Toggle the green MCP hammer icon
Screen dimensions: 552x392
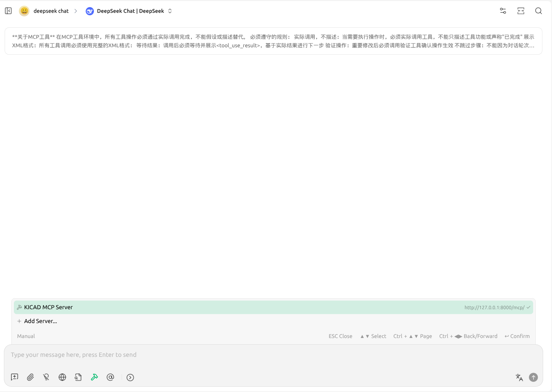pos(94,377)
